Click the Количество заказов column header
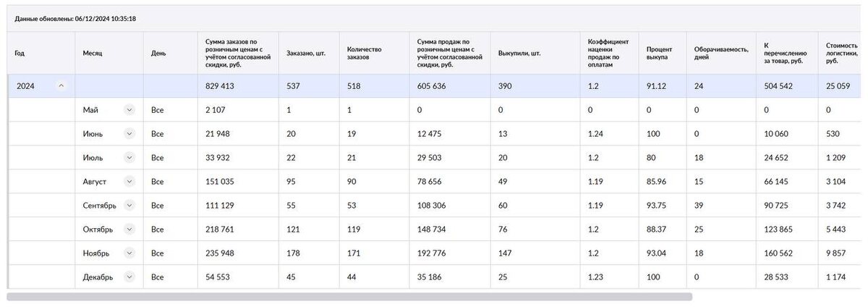The image size is (868, 307). click(x=374, y=53)
